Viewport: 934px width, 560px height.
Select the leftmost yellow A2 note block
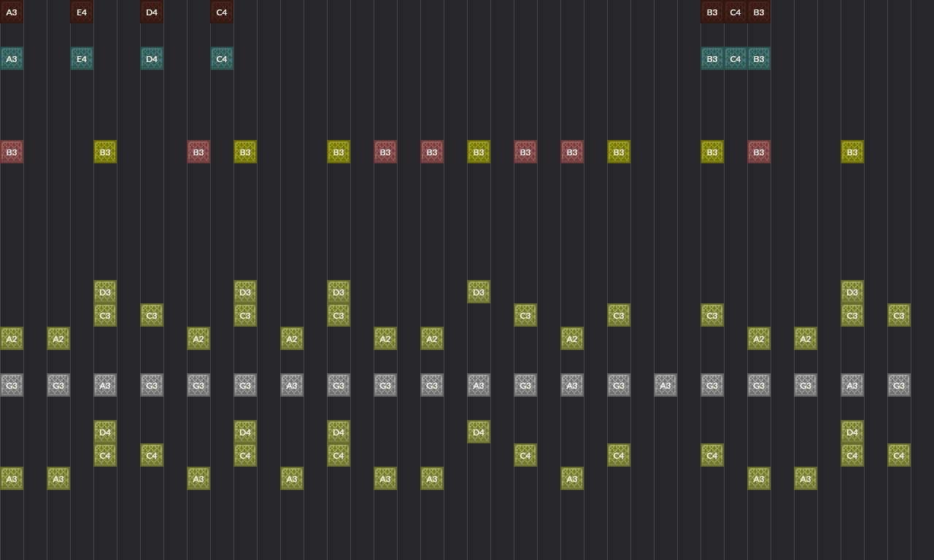click(12, 338)
